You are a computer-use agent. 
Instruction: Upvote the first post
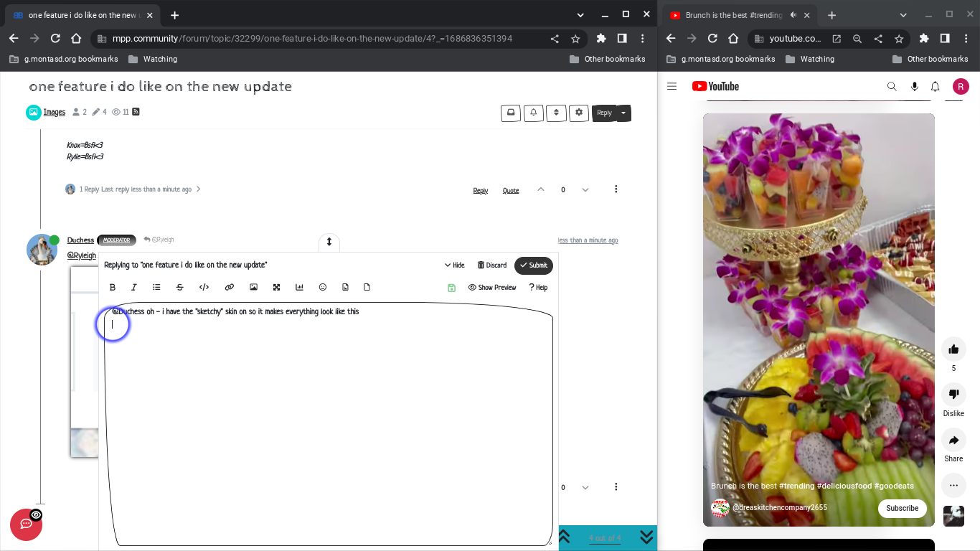541,189
